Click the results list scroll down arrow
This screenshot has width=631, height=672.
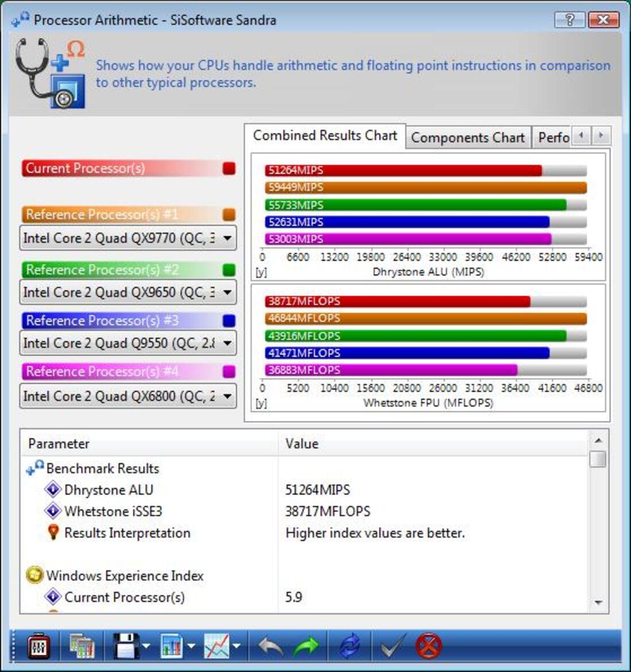(598, 603)
